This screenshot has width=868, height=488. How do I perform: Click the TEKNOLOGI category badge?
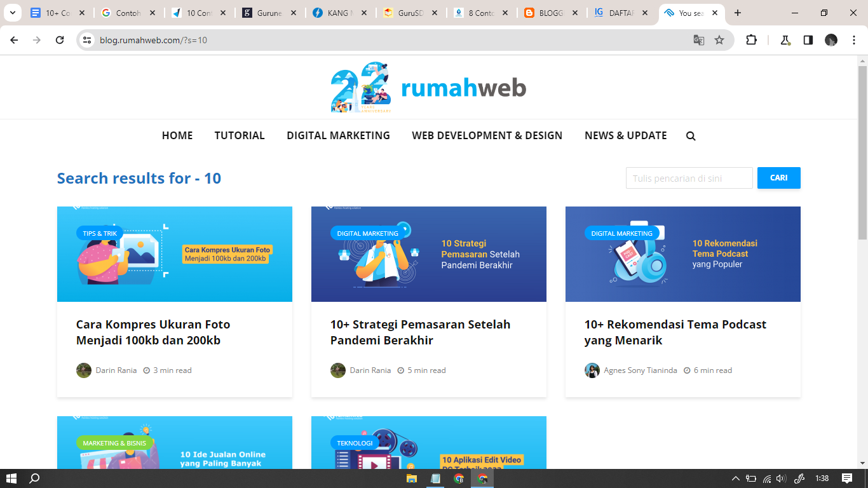click(x=355, y=443)
